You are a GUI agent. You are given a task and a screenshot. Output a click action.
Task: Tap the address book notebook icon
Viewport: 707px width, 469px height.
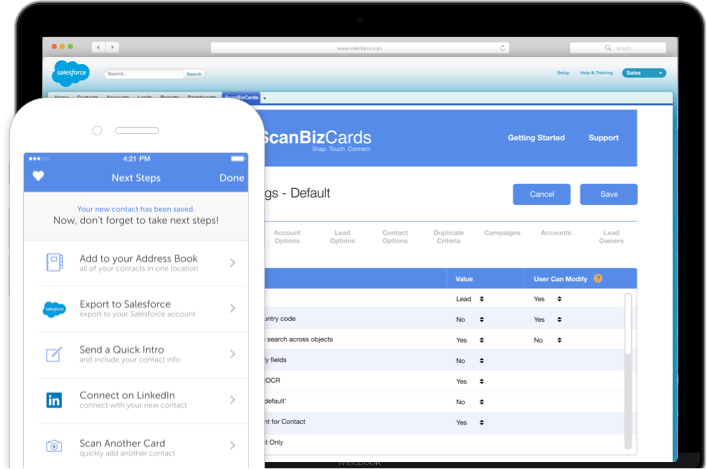click(55, 262)
